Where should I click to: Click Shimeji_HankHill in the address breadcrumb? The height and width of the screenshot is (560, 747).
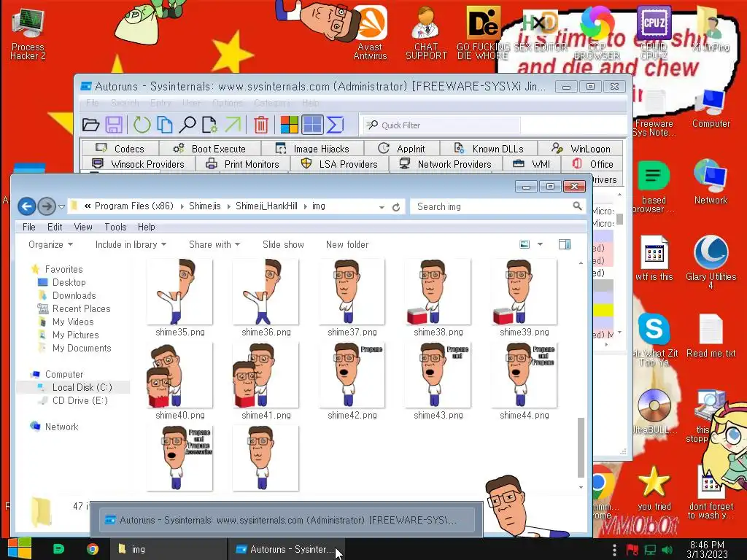pos(266,206)
